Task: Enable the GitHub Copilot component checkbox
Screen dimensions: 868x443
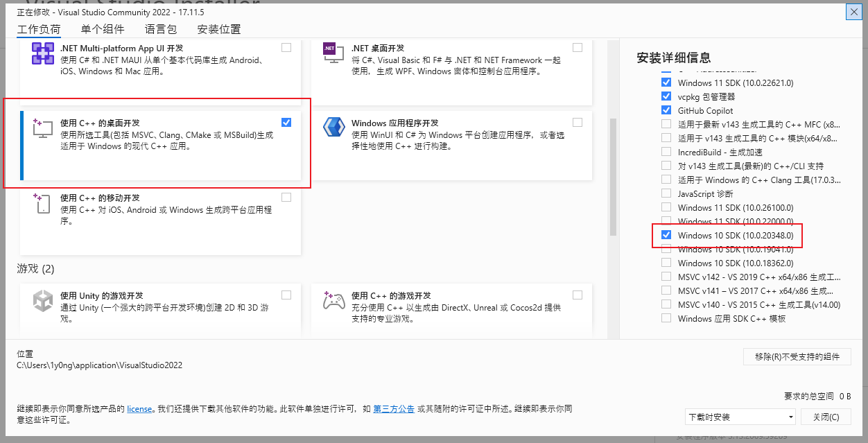Action: 666,110
